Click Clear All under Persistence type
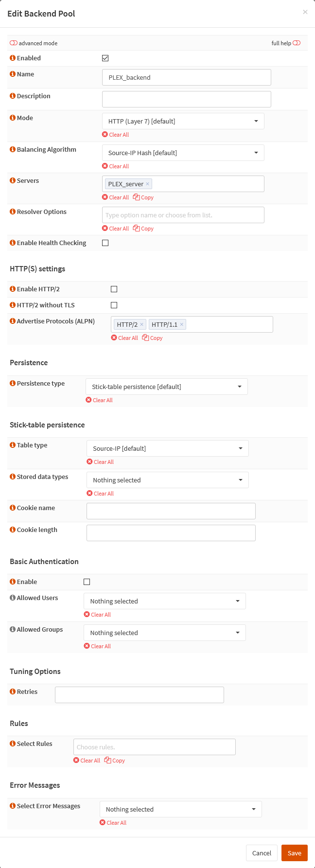Screen dimensions: 315x868 (x=100, y=400)
